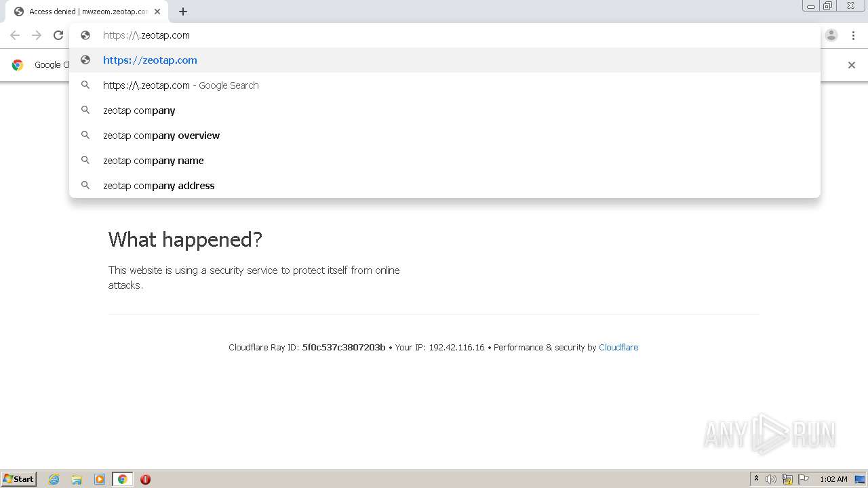Click the IP address 192.42.116.16
Viewport: 868px width, 488px height.
point(456,347)
